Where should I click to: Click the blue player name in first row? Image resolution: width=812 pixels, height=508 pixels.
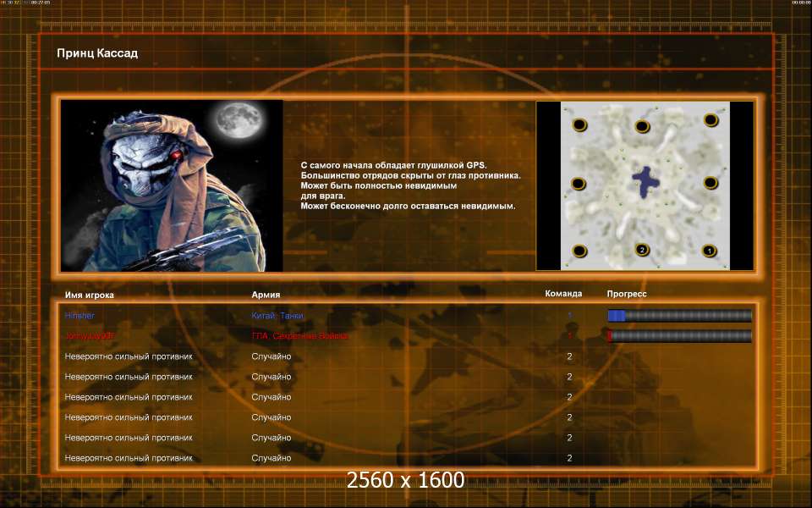click(x=80, y=315)
